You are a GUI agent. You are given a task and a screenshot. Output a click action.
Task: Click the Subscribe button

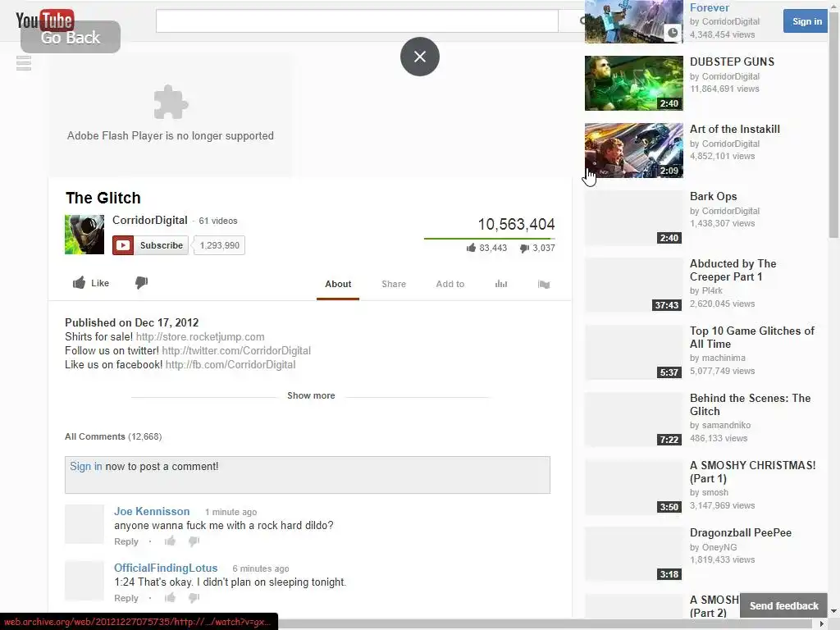(x=151, y=245)
